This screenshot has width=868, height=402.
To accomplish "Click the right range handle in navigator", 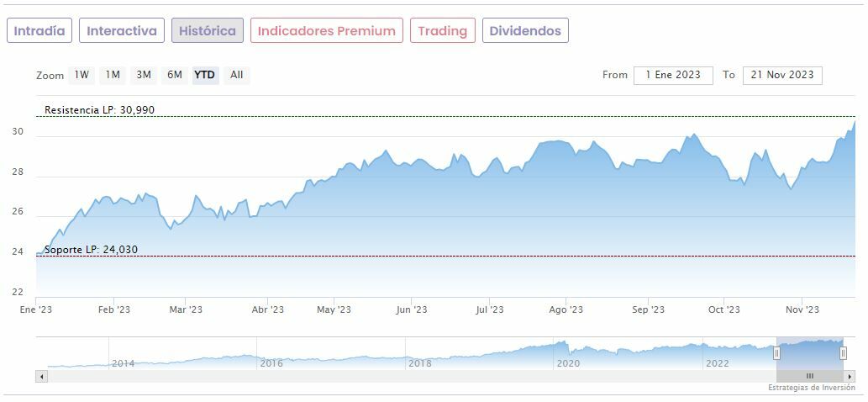I will point(843,353).
